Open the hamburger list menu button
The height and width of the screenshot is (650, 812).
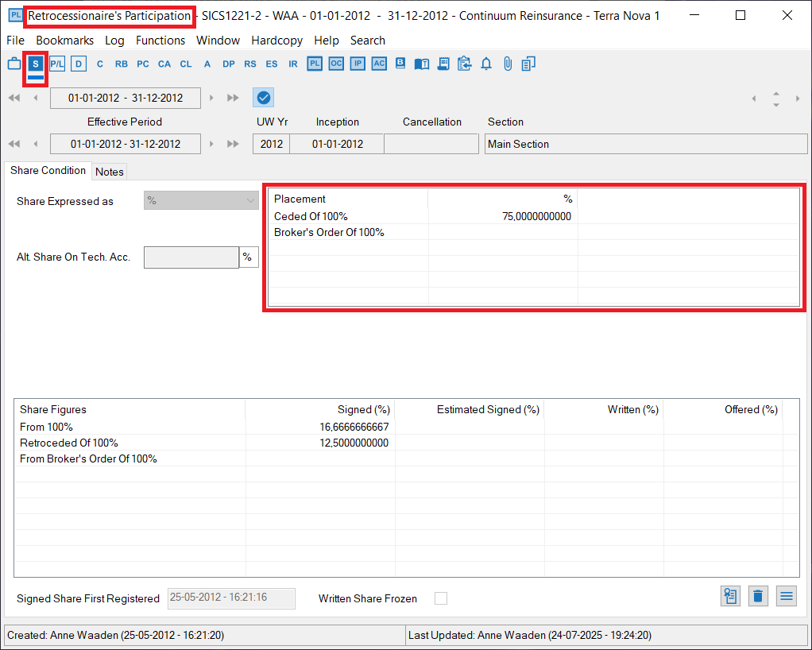pos(787,596)
